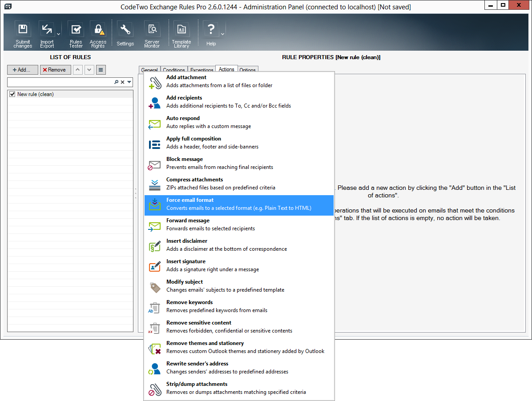Select the New rule (clean) list entry
Viewport: 532px width, 401px height.
point(71,94)
